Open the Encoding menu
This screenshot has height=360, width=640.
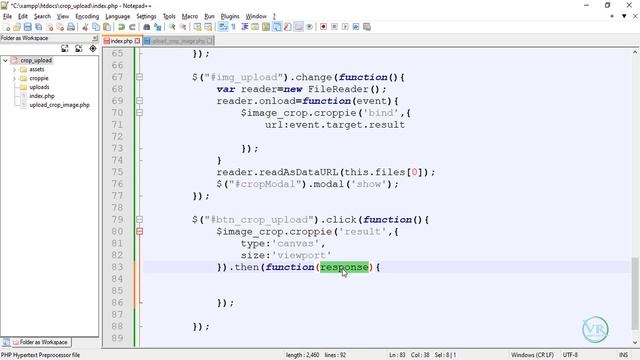pyautogui.click(x=87, y=16)
